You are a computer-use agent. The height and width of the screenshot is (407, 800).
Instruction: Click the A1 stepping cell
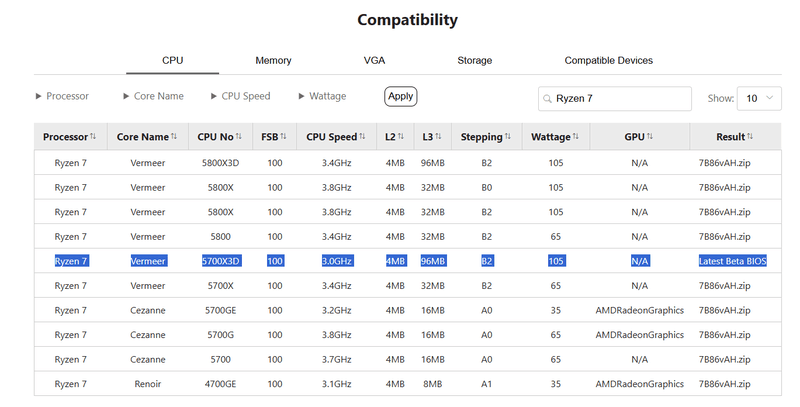click(486, 384)
